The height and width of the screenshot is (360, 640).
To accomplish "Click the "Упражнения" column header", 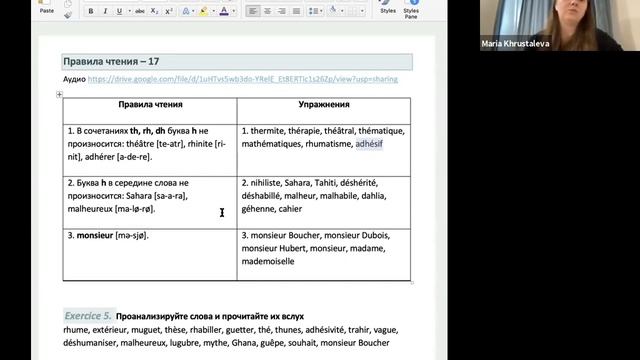I will (324, 104).
